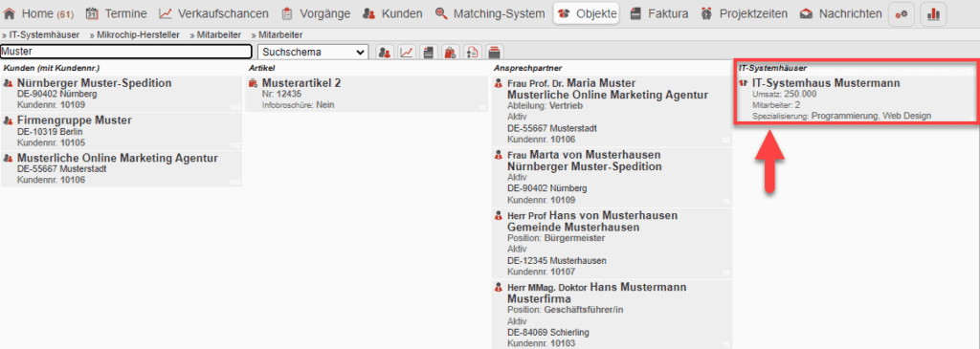The height and width of the screenshot is (349, 980).
Task: Go to the Verkaufschancen tab
Action: click(x=213, y=13)
